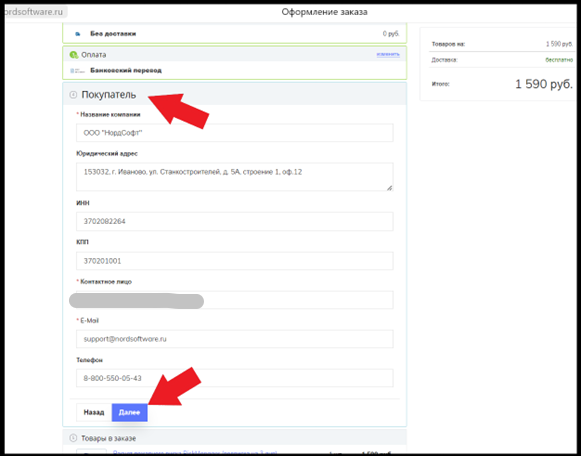Viewport: 581px width, 456px height.
Task: Click the ИНН input field
Action: click(x=235, y=221)
